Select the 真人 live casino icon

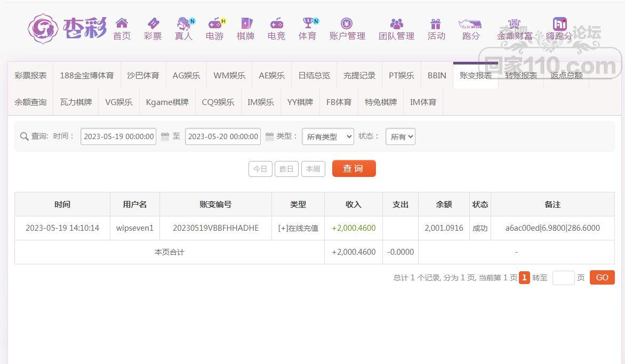[183, 23]
